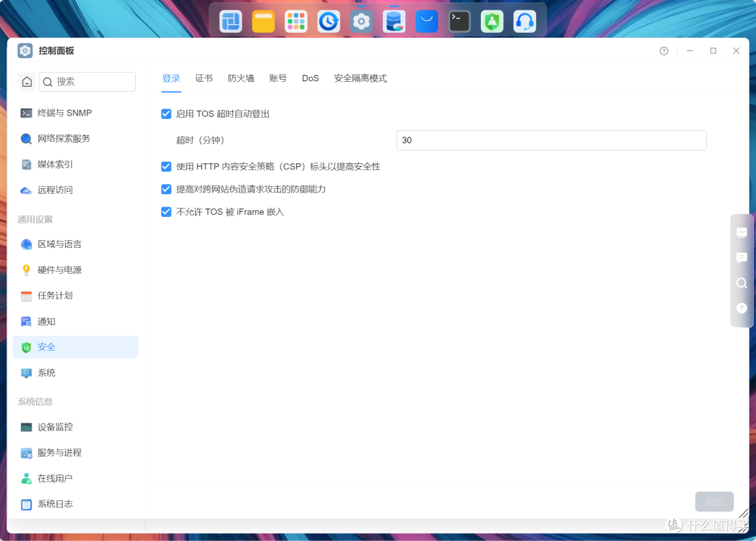Select 媒体索引 in sidebar
Viewport: 756px width, 541px height.
(75, 164)
